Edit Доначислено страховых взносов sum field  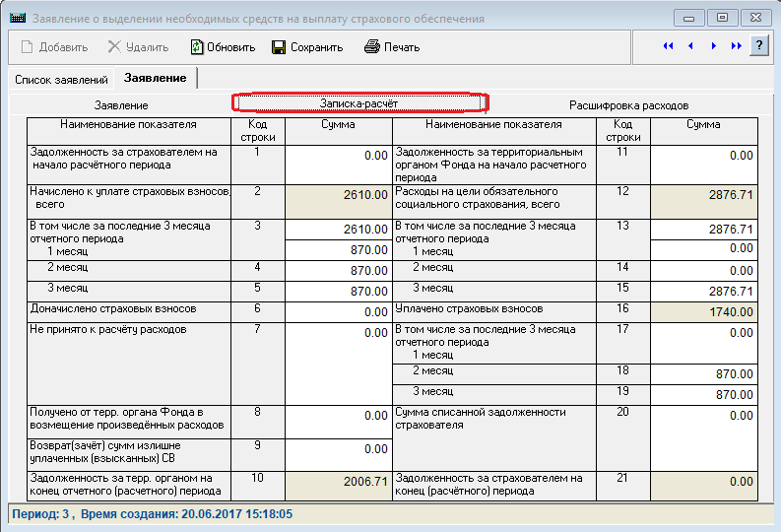pyautogui.click(x=339, y=312)
